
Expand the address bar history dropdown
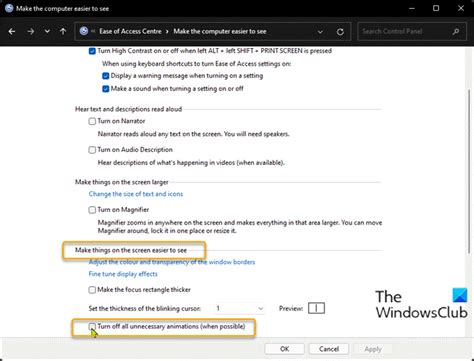coord(320,32)
